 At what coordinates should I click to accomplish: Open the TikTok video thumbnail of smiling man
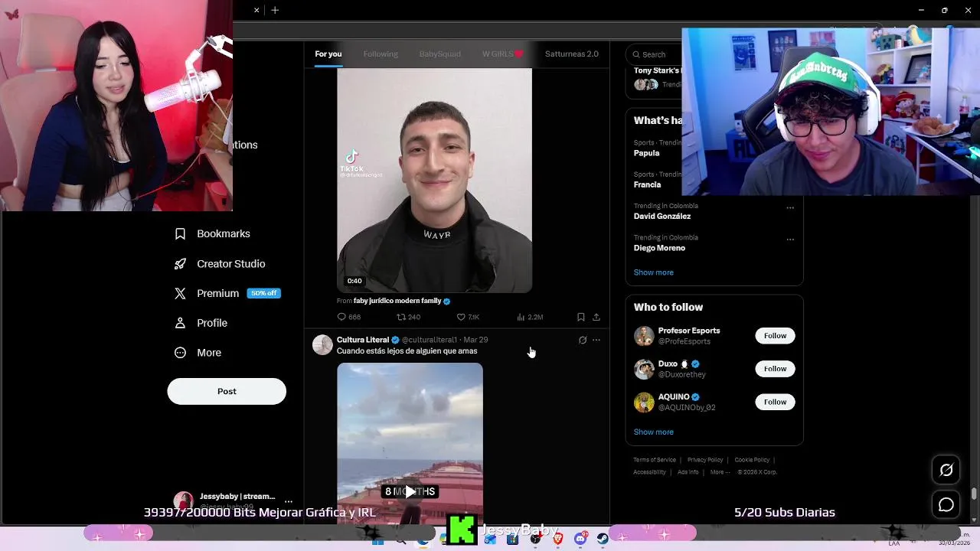click(x=434, y=181)
